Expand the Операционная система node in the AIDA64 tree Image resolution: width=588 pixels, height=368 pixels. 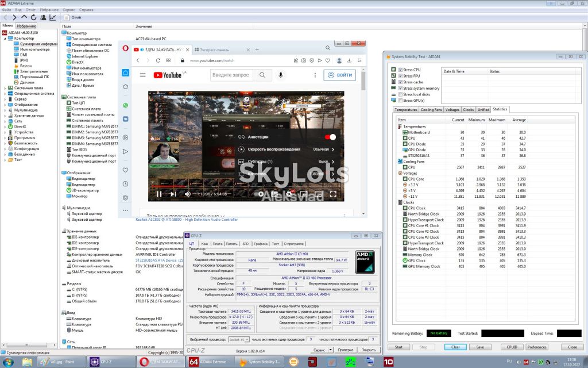pyautogui.click(x=5, y=94)
